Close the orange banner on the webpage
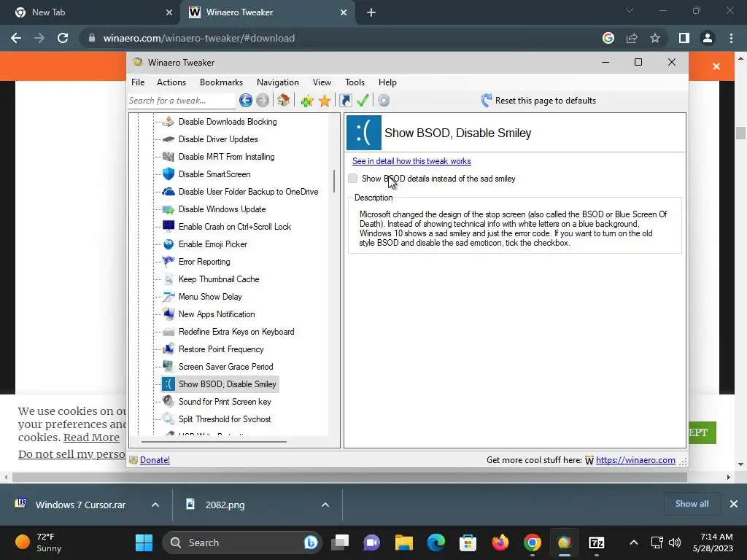The width and height of the screenshot is (747, 560). pyautogui.click(x=716, y=66)
